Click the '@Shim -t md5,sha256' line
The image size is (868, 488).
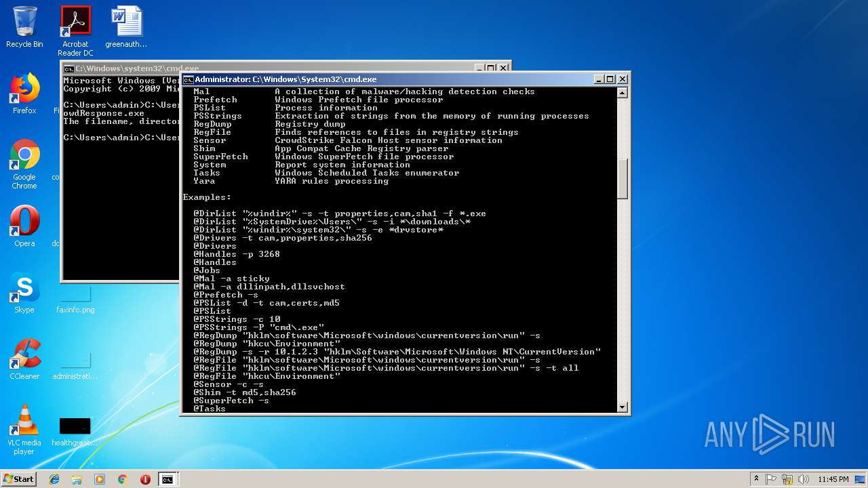point(245,392)
